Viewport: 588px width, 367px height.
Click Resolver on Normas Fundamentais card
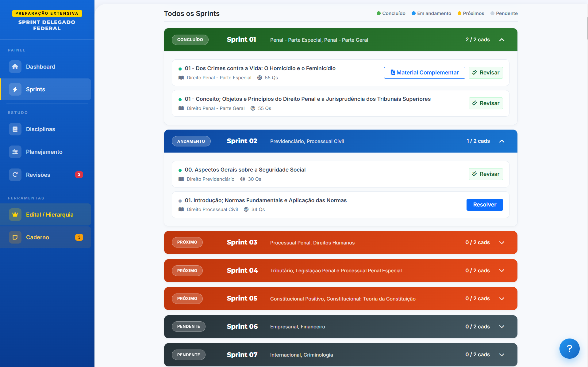[485, 205]
